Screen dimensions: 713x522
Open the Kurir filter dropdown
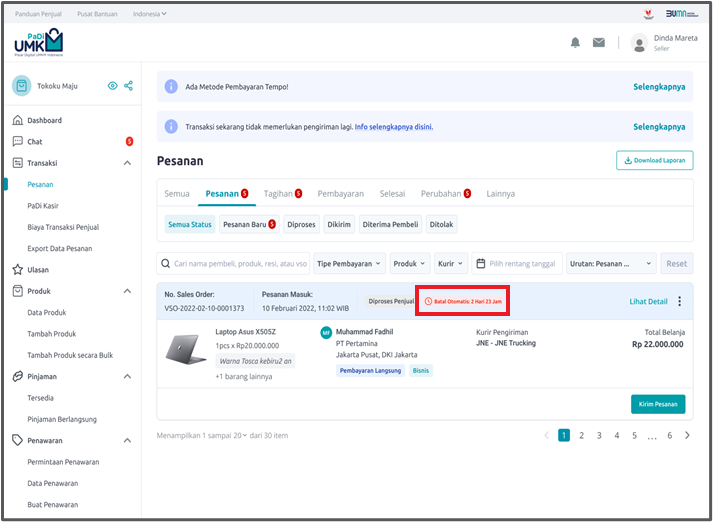point(450,264)
